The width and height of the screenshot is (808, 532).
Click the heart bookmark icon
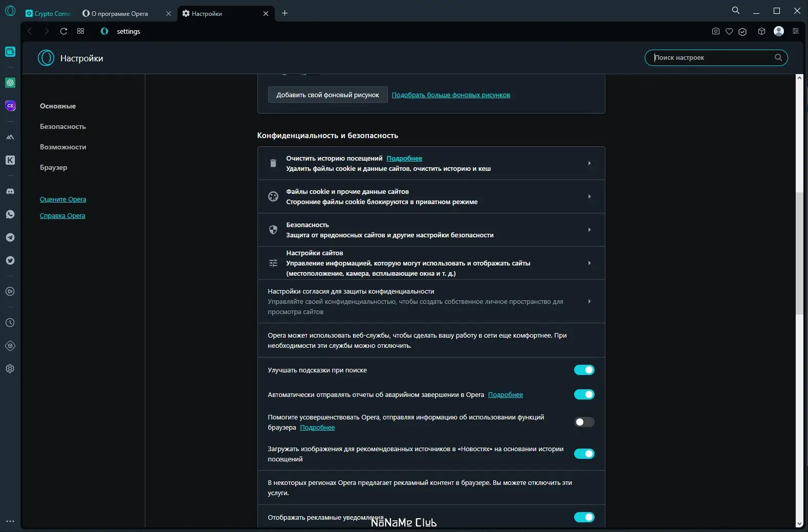pyautogui.click(x=729, y=31)
